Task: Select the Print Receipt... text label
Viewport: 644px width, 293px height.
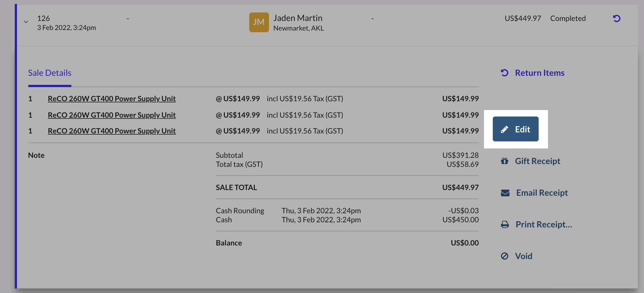Action: 543,225
